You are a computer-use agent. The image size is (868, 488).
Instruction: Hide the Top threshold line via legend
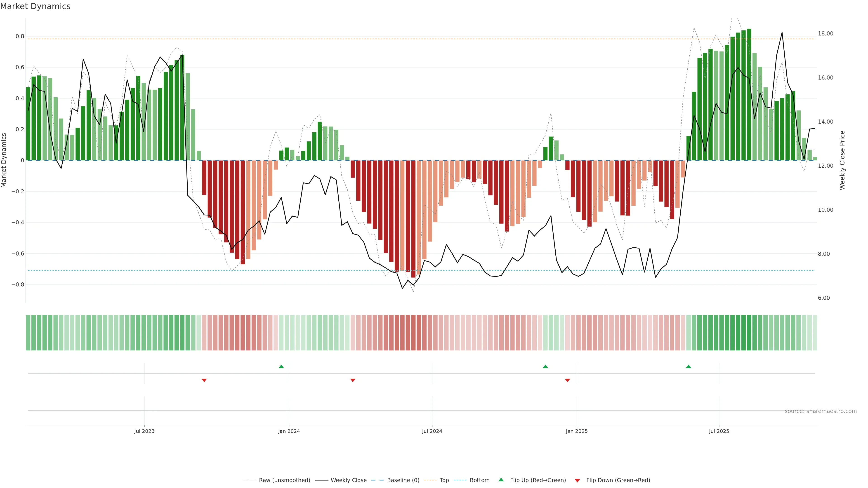(444, 480)
